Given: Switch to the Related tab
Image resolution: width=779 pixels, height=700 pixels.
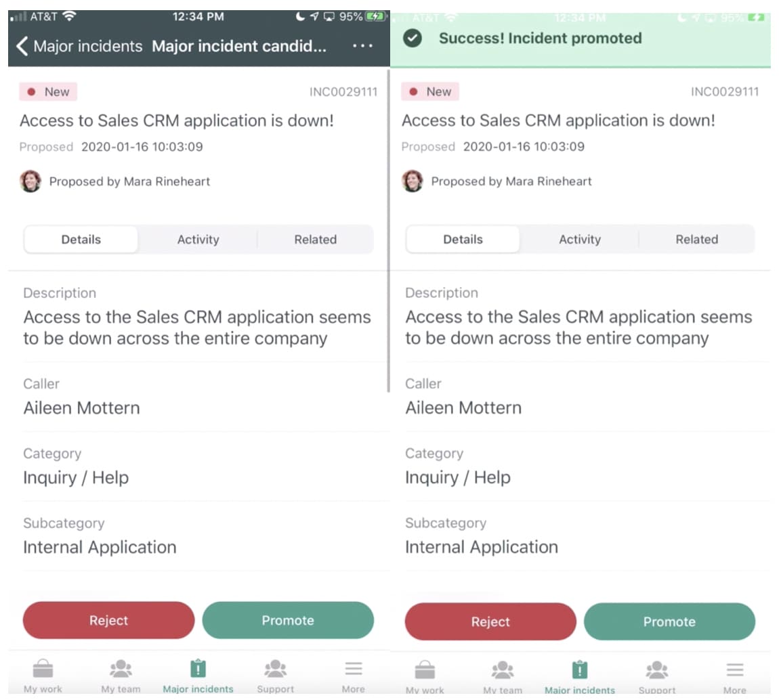Looking at the screenshot, I should pos(315,239).
